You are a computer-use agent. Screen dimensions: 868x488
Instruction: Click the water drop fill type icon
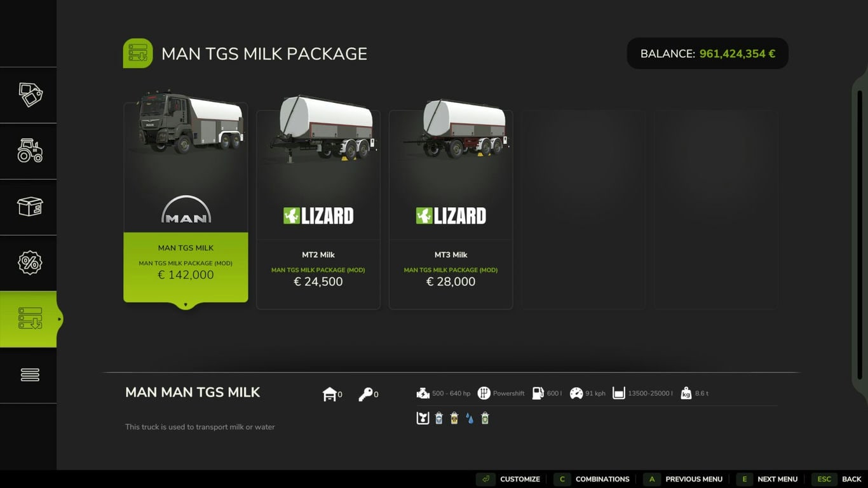pyautogui.click(x=470, y=418)
